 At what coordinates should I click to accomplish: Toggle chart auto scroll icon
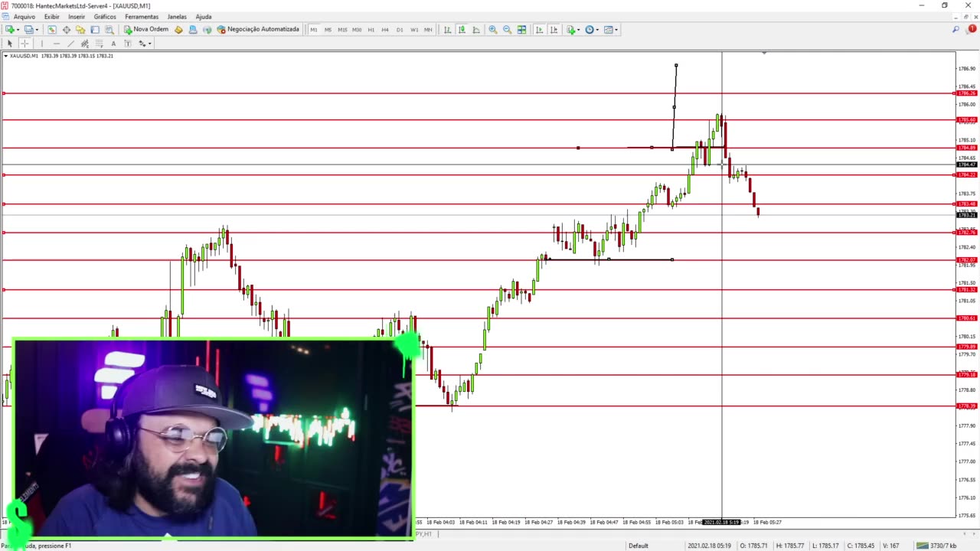[x=539, y=30]
